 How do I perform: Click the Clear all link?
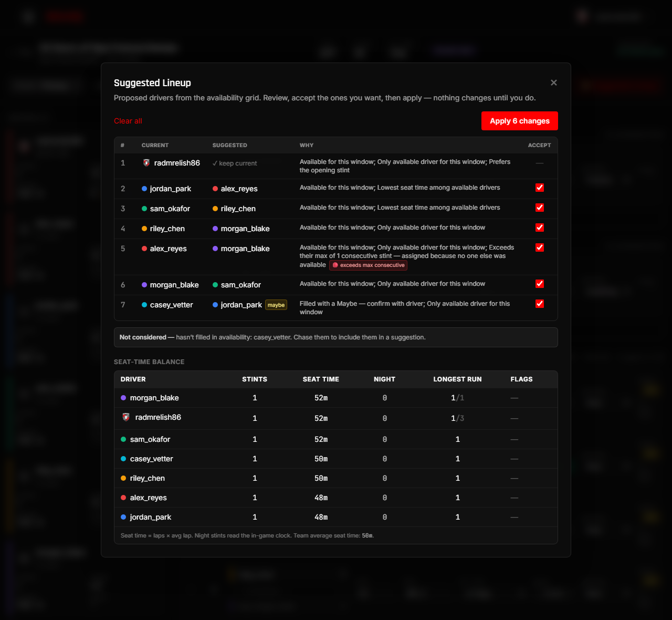[128, 121]
